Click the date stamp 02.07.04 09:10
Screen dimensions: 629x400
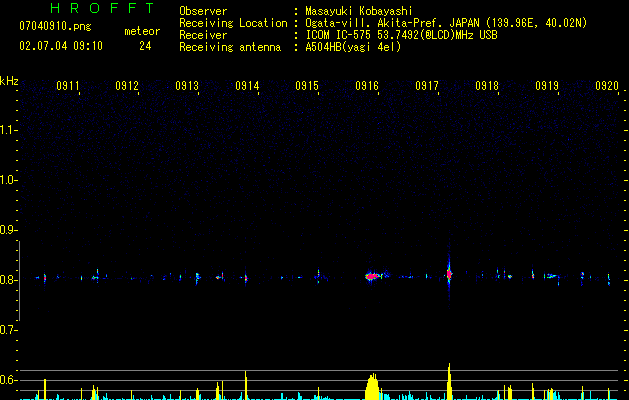[x=61, y=46]
